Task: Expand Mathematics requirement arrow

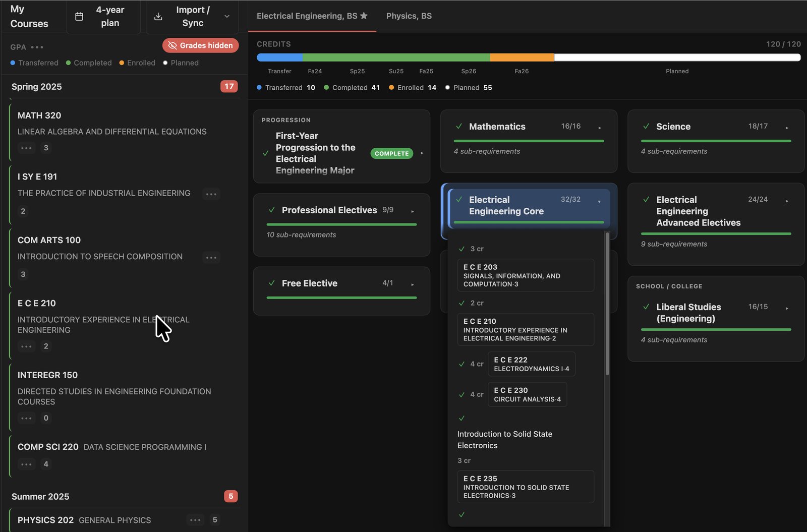Action: click(x=600, y=128)
